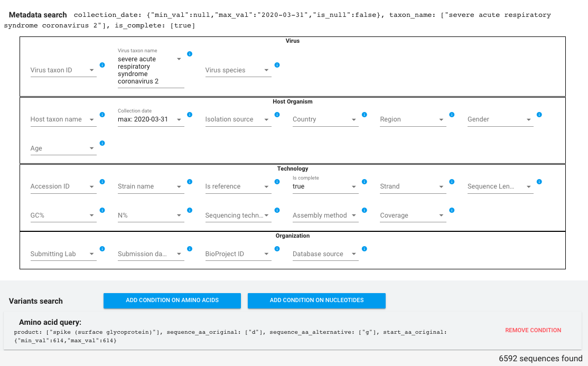588x366 pixels.
Task: Open the Sequencing technology dropdown
Action: [238, 215]
